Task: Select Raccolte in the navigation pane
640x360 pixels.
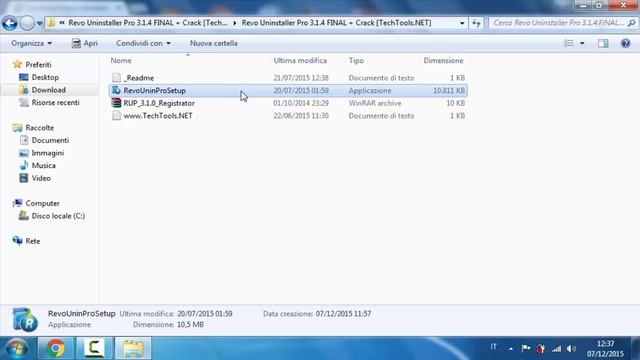Action: pos(40,128)
